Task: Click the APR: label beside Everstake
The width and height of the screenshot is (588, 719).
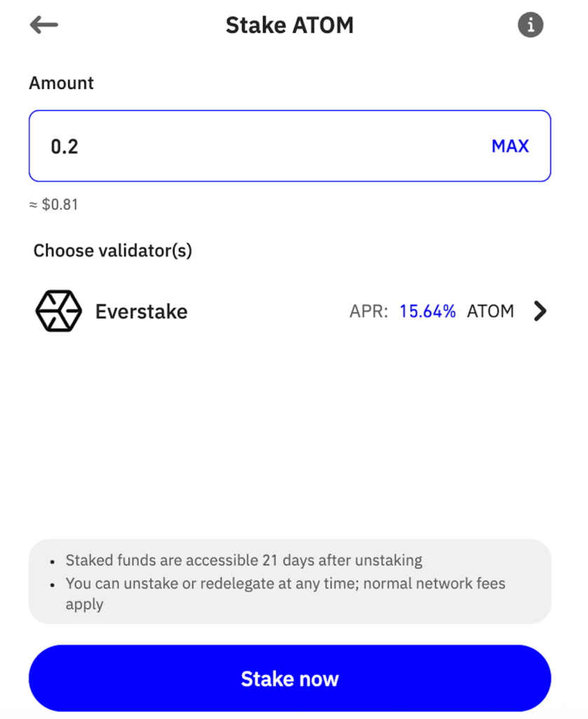Action: click(x=368, y=311)
